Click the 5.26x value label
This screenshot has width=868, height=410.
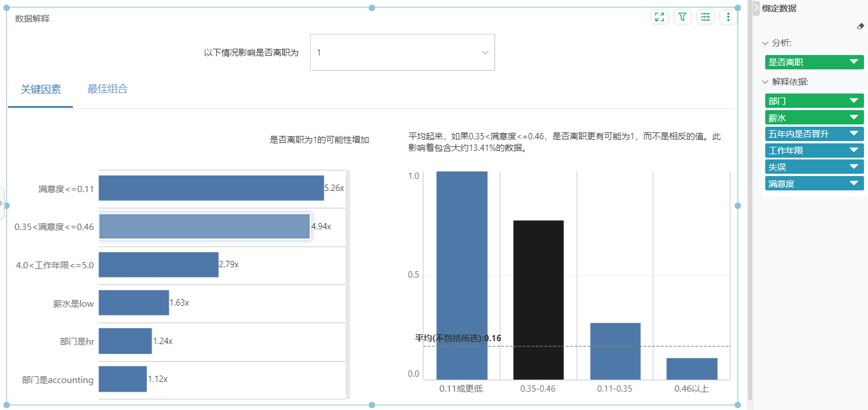pyautogui.click(x=334, y=188)
